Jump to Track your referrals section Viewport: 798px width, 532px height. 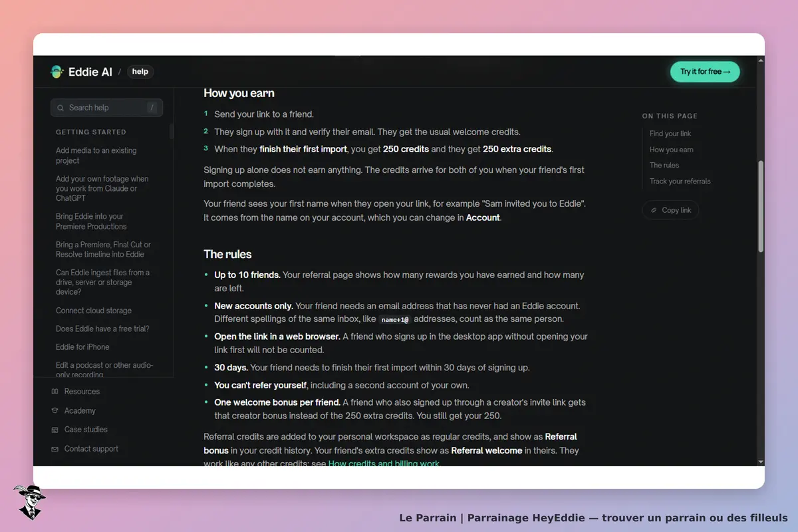(680, 181)
